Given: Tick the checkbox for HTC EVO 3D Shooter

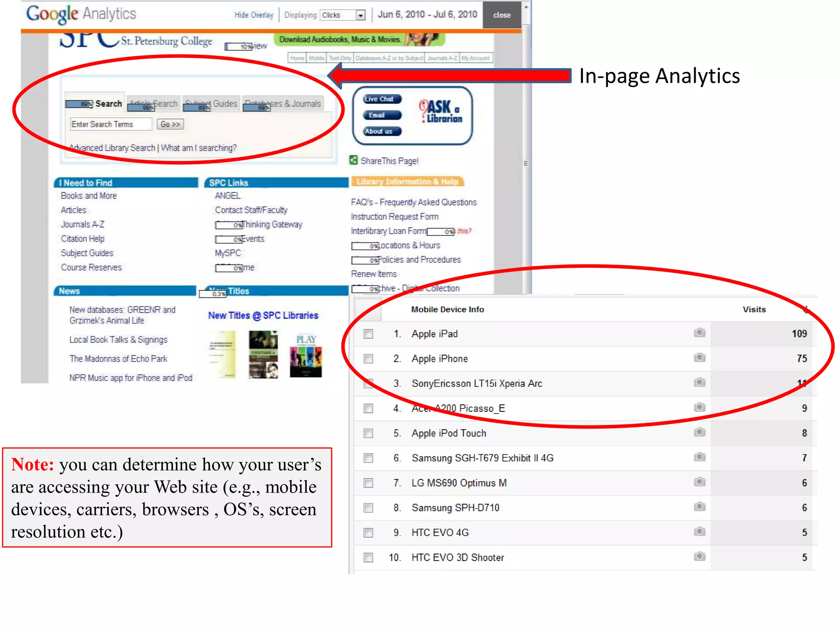Looking at the screenshot, I should [368, 558].
